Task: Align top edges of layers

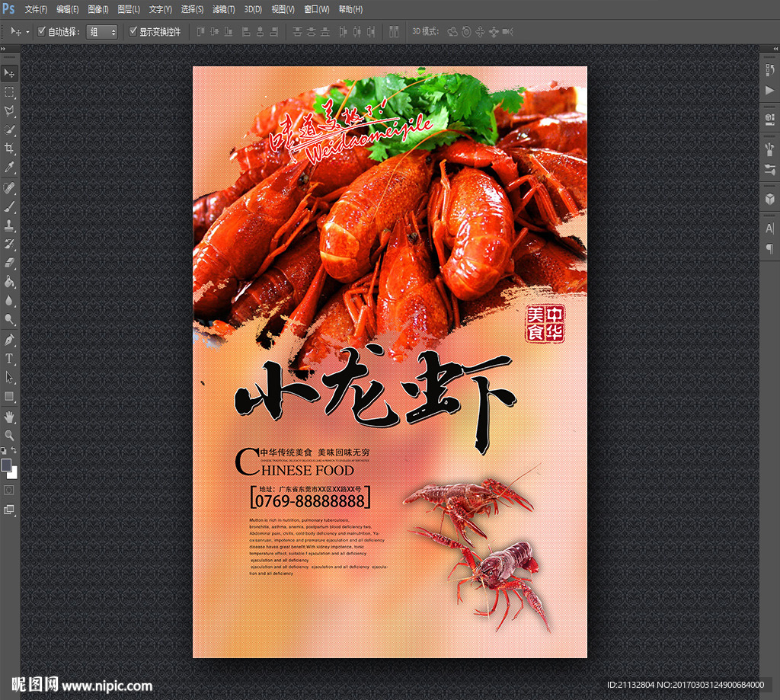Action: pyautogui.click(x=200, y=32)
